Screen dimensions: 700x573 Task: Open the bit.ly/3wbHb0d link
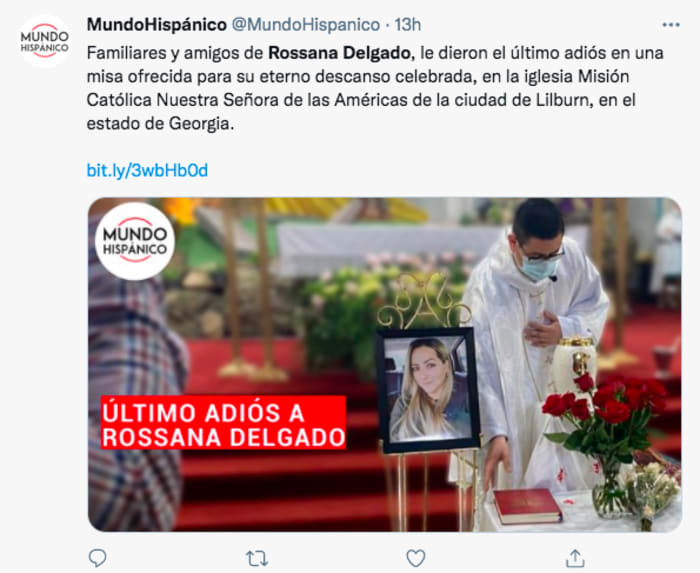tap(147, 170)
